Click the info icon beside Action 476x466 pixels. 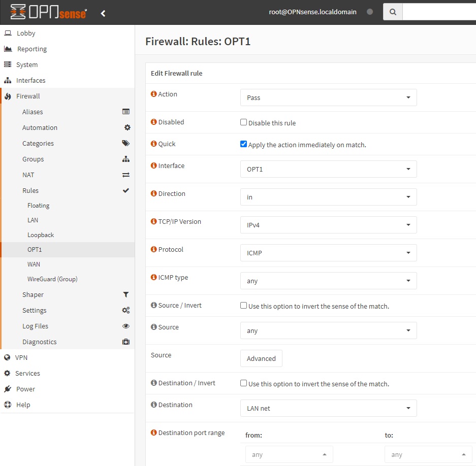pos(154,94)
